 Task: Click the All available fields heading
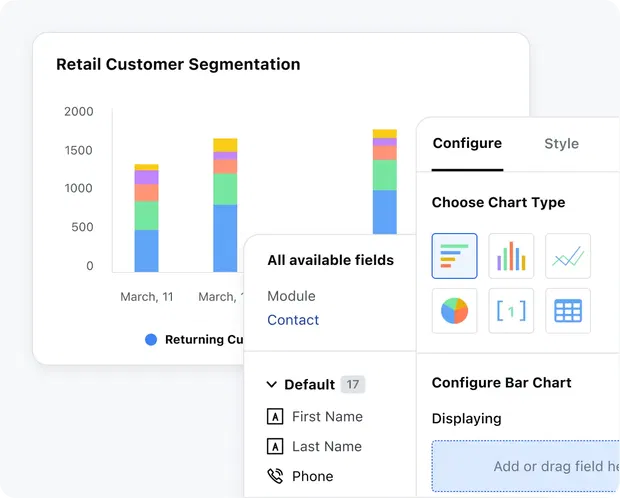[x=331, y=260]
